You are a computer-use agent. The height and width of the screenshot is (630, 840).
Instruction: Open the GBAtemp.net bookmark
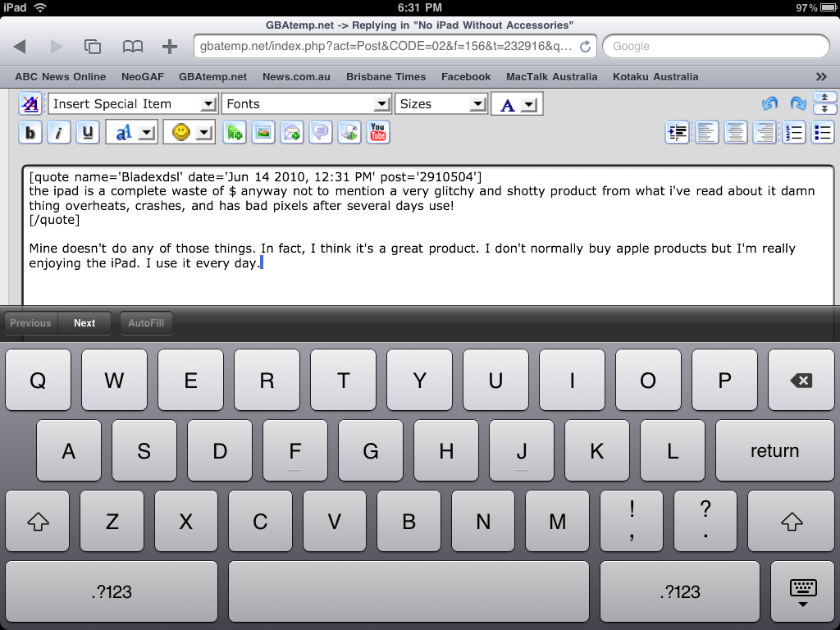tap(212, 76)
